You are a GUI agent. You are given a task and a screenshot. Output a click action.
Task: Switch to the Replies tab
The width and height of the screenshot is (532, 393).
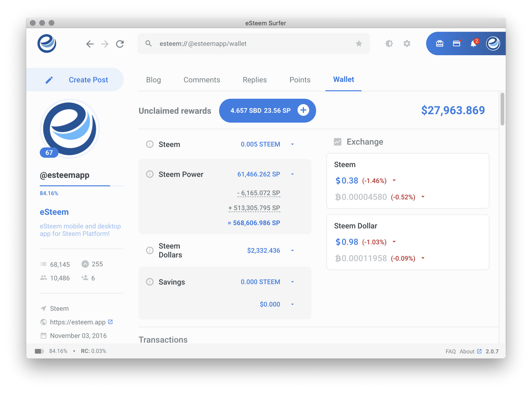pyautogui.click(x=255, y=80)
